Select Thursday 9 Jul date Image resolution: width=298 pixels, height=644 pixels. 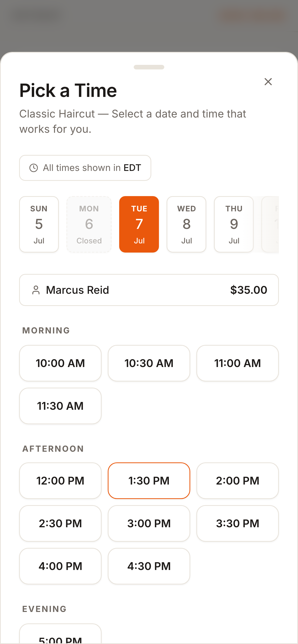coord(234,224)
